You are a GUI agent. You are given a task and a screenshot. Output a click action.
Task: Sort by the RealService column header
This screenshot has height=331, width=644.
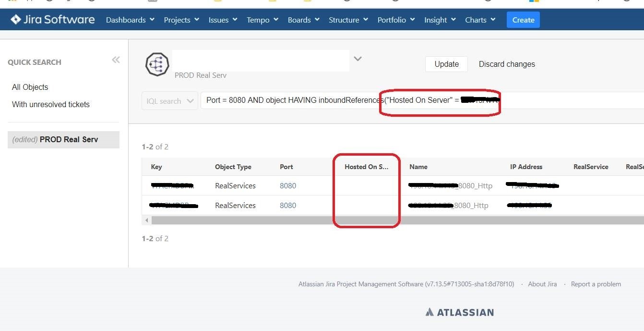[591, 167]
